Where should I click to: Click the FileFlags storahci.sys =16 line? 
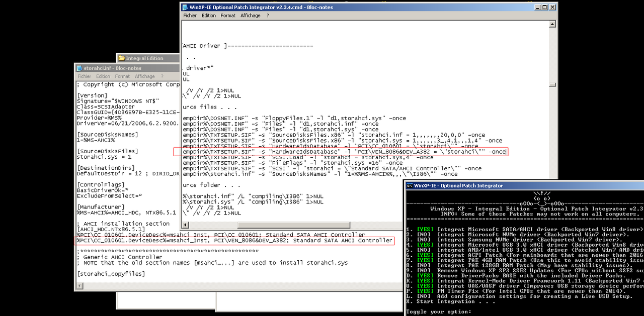point(293,163)
